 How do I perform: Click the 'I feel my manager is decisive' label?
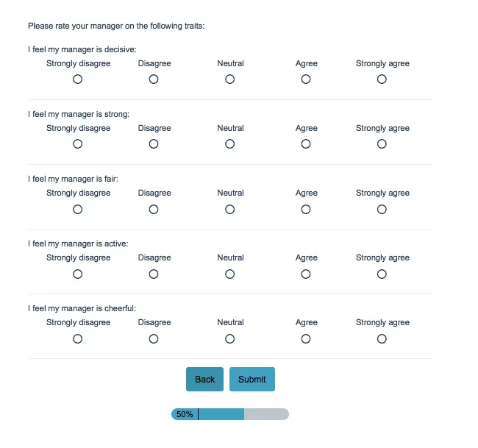(x=82, y=49)
